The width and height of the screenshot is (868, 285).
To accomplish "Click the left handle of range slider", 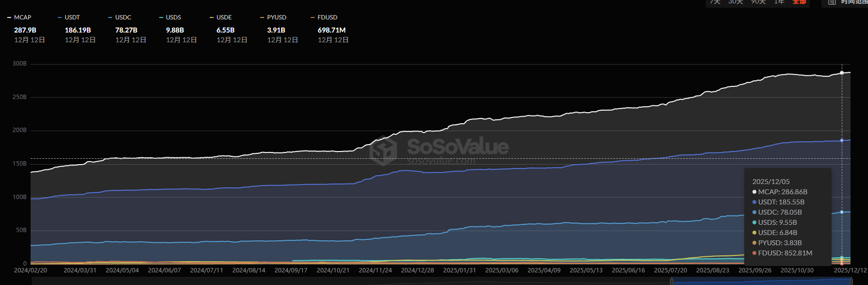I will point(672,281).
